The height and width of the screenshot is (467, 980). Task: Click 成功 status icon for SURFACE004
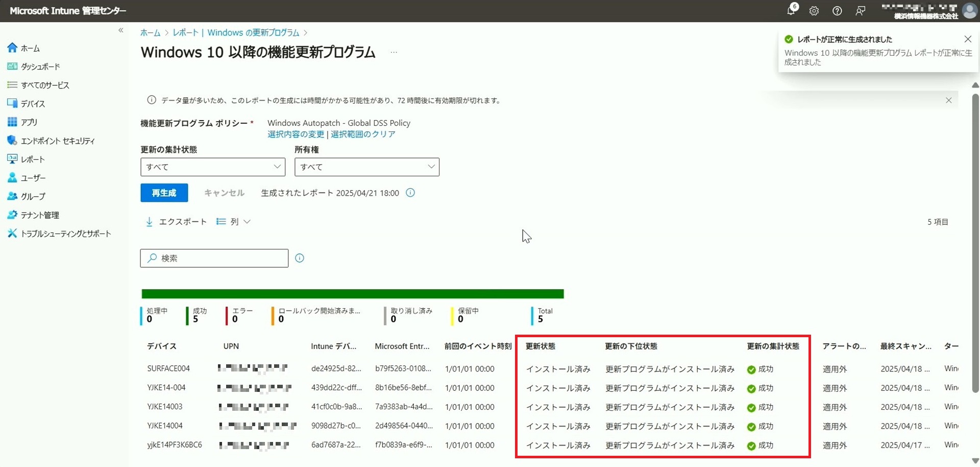[751, 370]
